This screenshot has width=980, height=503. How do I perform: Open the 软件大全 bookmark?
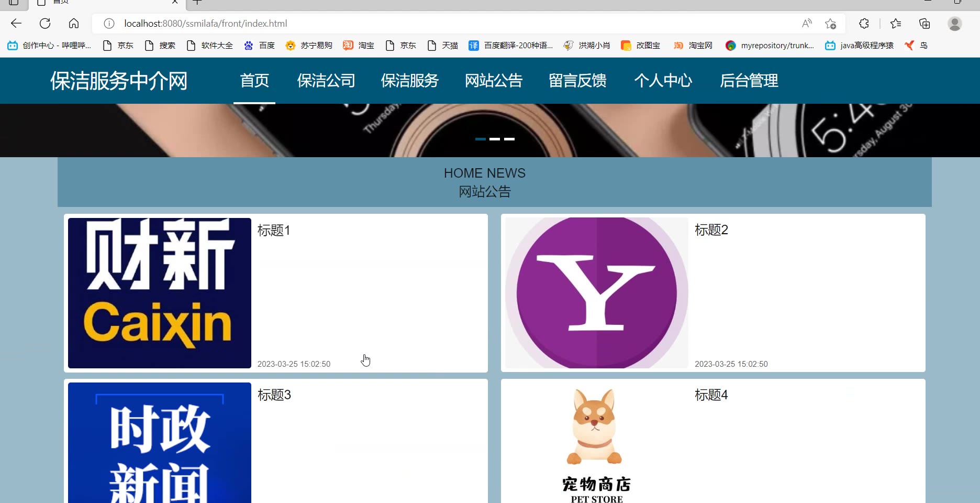[209, 46]
